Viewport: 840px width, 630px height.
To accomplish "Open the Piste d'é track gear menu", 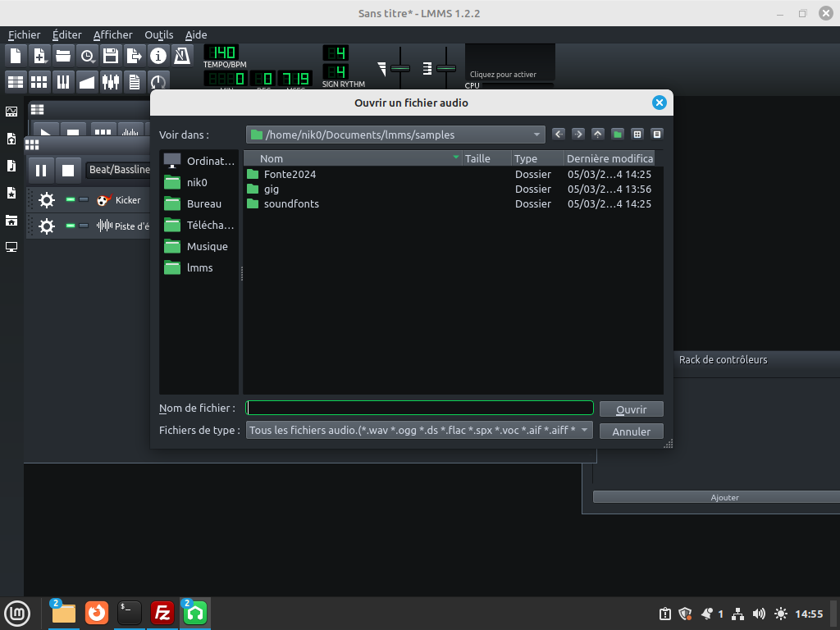I will click(x=47, y=226).
